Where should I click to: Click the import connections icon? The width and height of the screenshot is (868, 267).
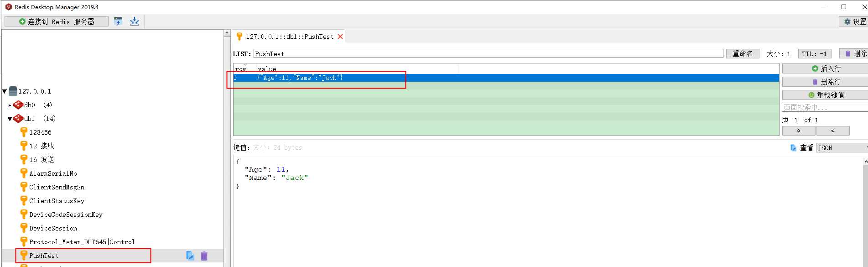(118, 21)
